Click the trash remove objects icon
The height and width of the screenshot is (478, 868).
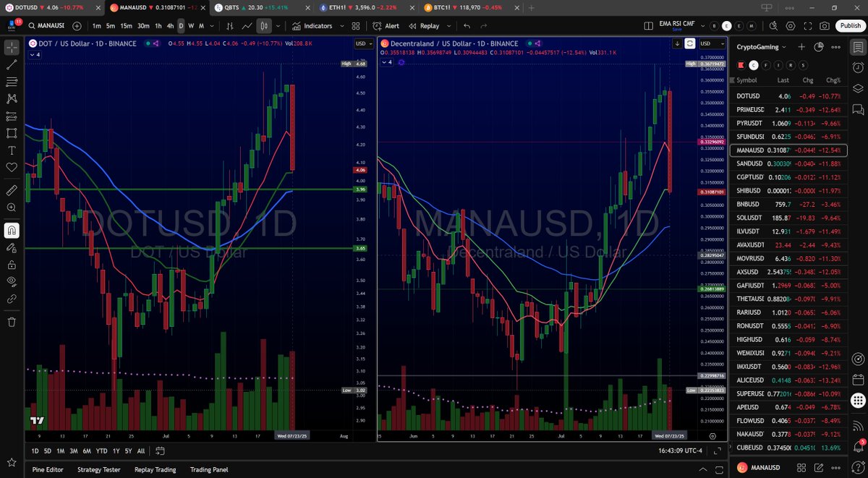click(12, 322)
